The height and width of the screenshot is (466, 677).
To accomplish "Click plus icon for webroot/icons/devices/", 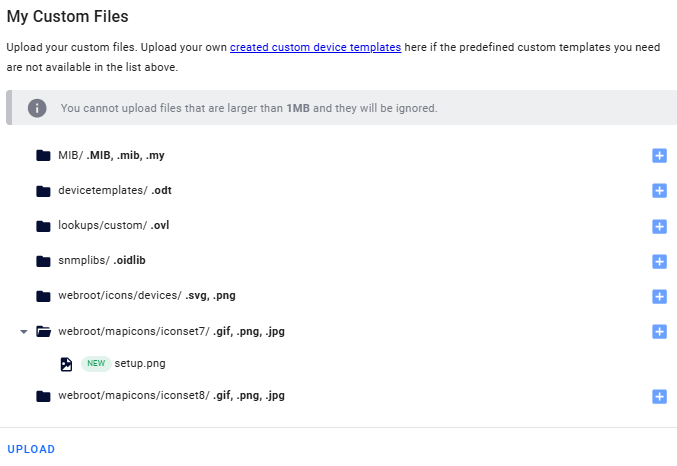I will 659,296.
